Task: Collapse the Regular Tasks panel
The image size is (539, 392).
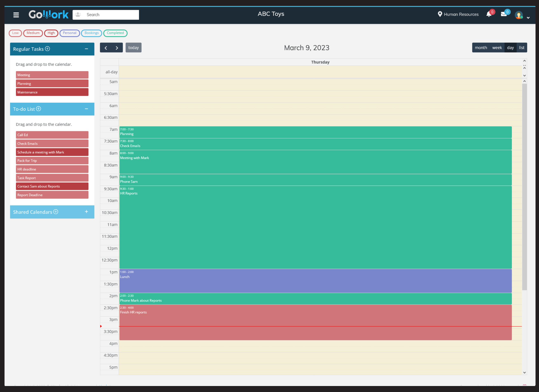Action: click(x=87, y=49)
